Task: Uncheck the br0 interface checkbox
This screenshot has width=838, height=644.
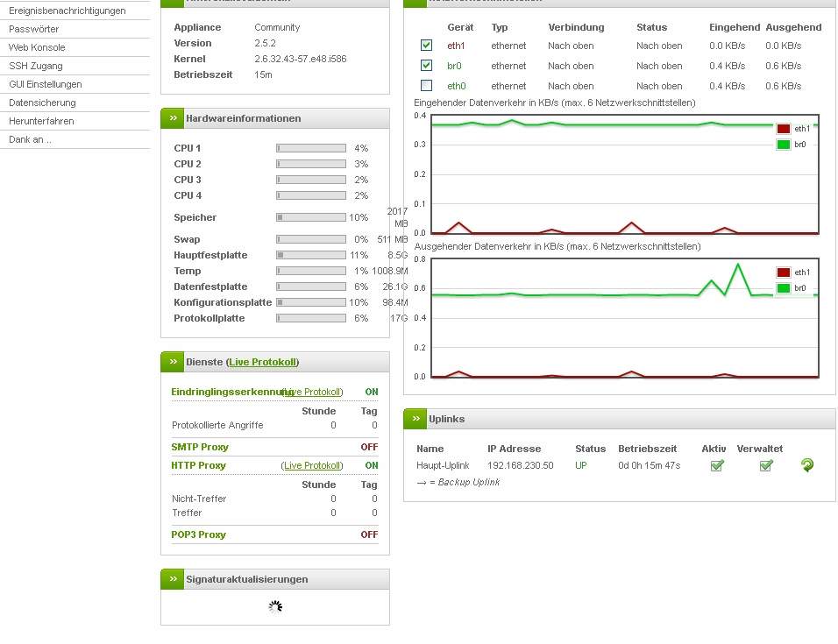Action: click(426, 65)
